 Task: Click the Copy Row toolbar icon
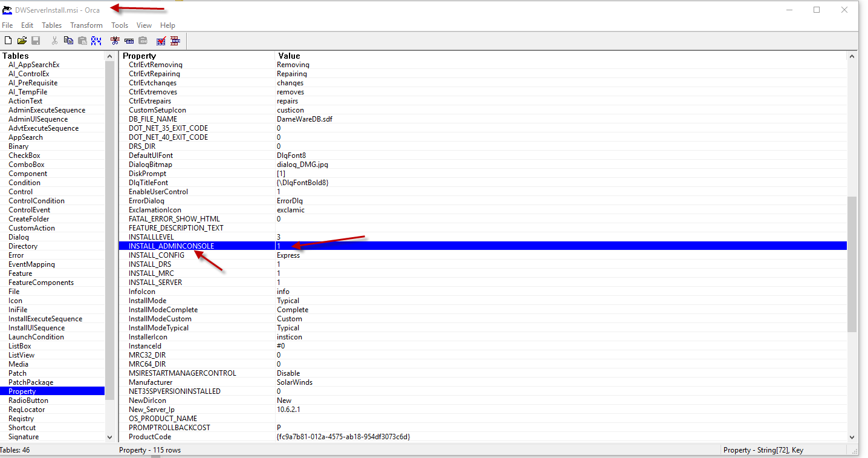point(129,41)
